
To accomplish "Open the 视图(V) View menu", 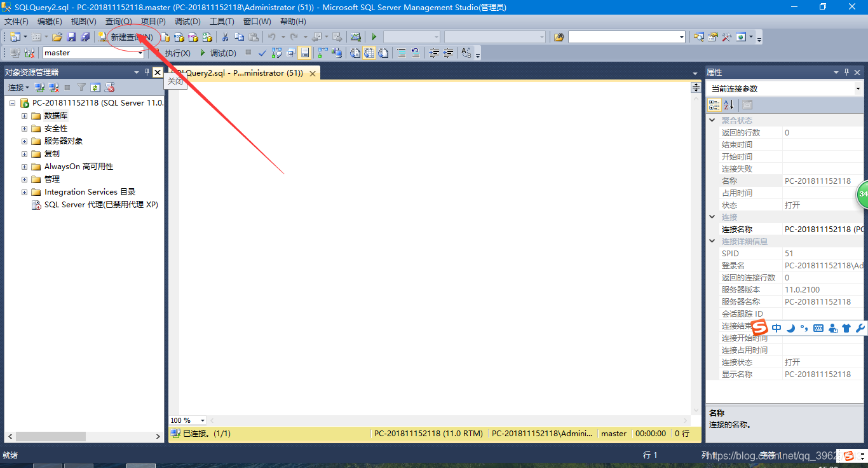I will [83, 22].
